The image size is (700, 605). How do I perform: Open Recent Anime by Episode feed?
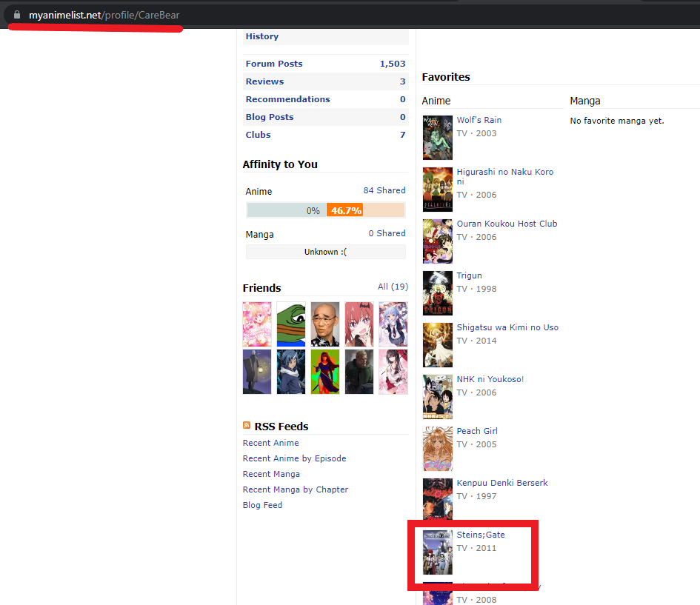294,458
